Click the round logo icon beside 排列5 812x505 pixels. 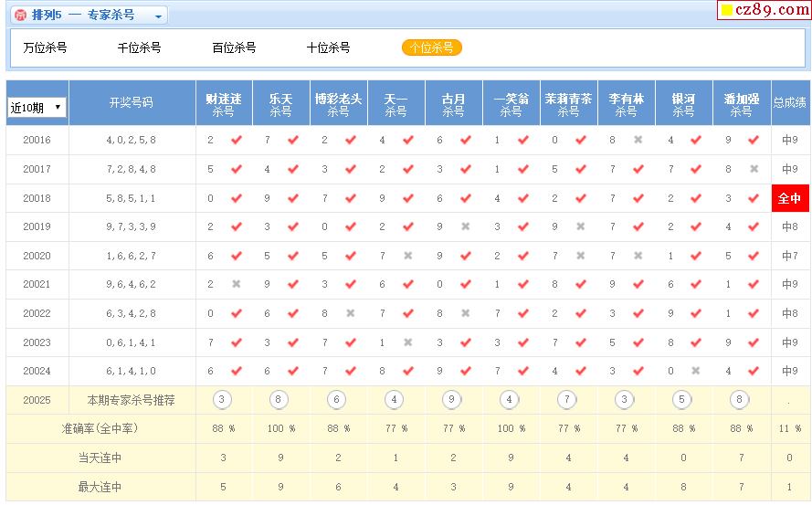[20, 16]
